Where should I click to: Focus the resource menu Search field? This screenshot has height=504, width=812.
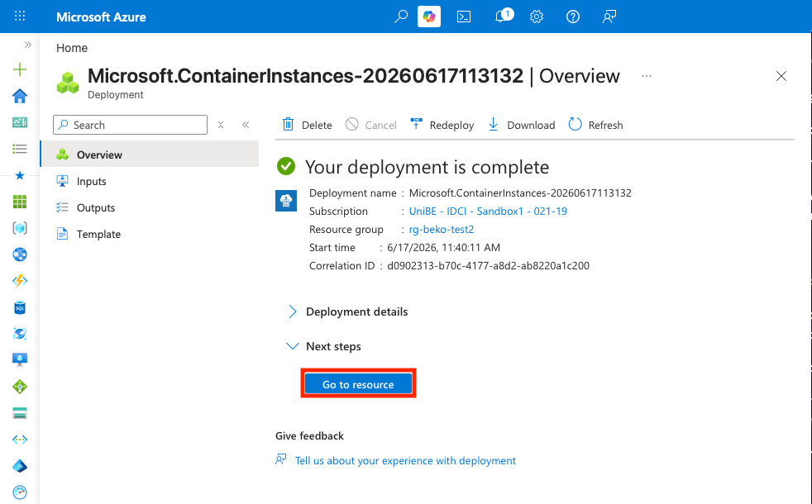point(130,125)
